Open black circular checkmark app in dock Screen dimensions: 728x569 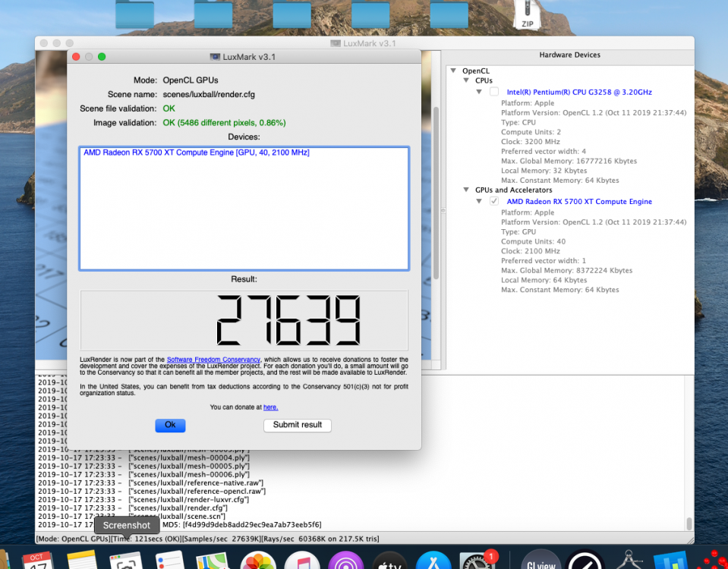coord(585,560)
